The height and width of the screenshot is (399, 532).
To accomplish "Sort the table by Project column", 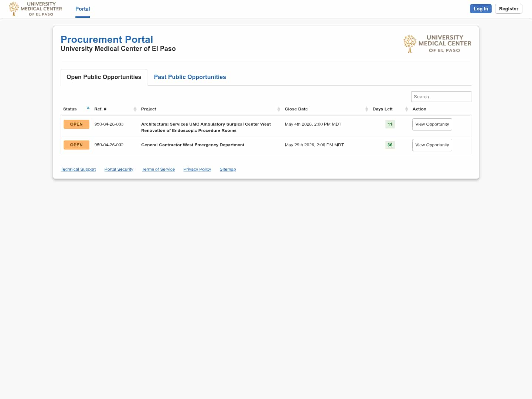I will coord(279,109).
